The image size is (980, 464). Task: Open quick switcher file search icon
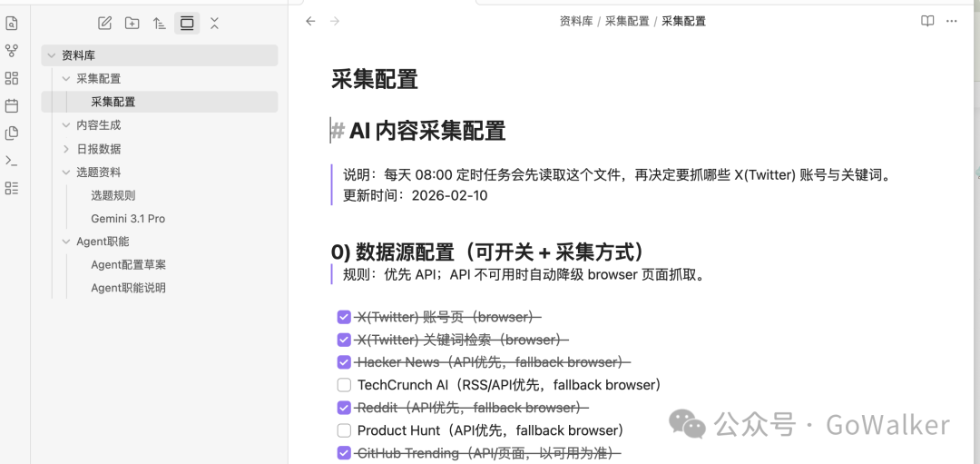11,24
